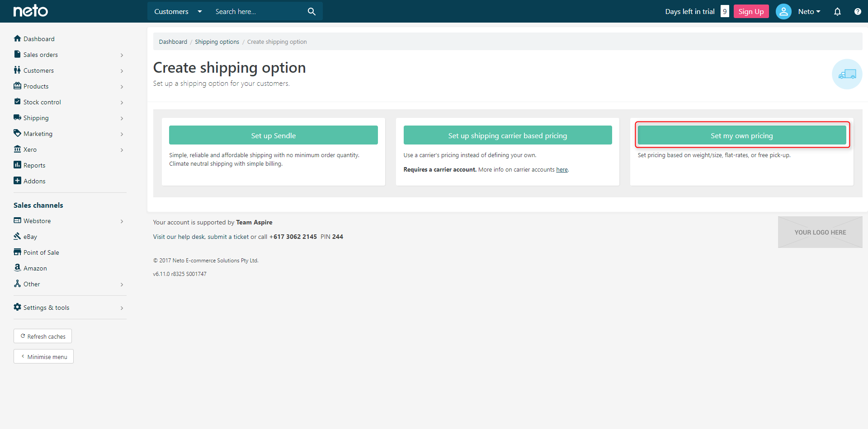Click the Addons plus icon
Screen dimensions: 868x429
(x=17, y=181)
